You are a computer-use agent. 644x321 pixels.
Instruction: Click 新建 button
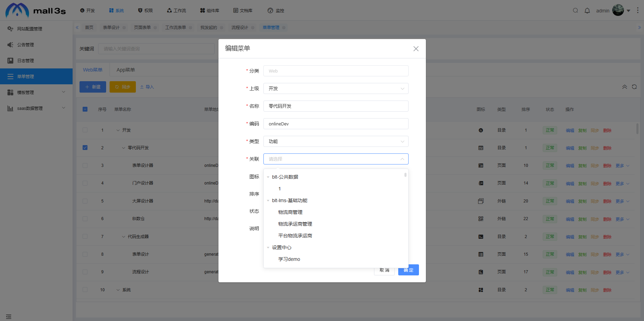point(93,87)
